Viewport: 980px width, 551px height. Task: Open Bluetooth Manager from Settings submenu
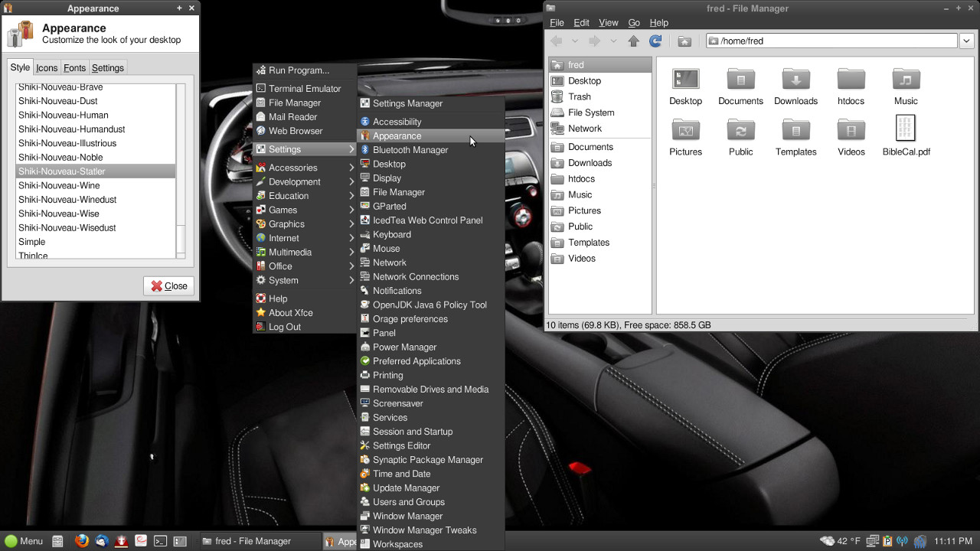(430, 150)
